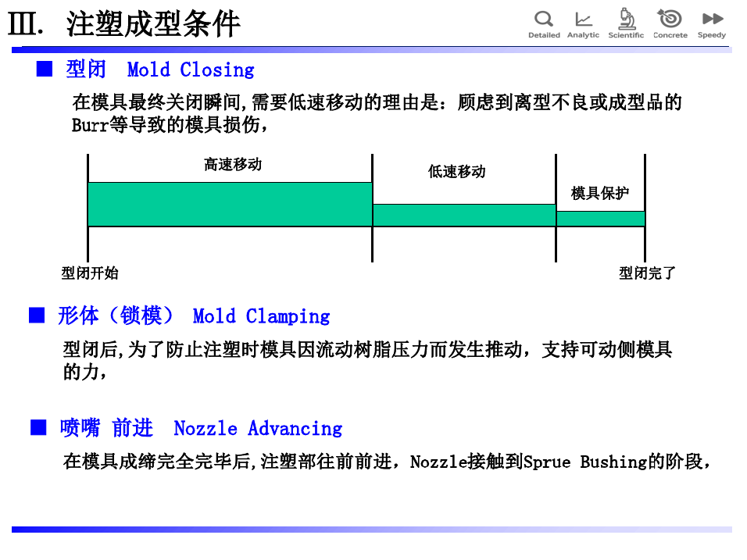
Task: Click the blue square bullet beside 喷嘴 前进
Action: (x=38, y=428)
